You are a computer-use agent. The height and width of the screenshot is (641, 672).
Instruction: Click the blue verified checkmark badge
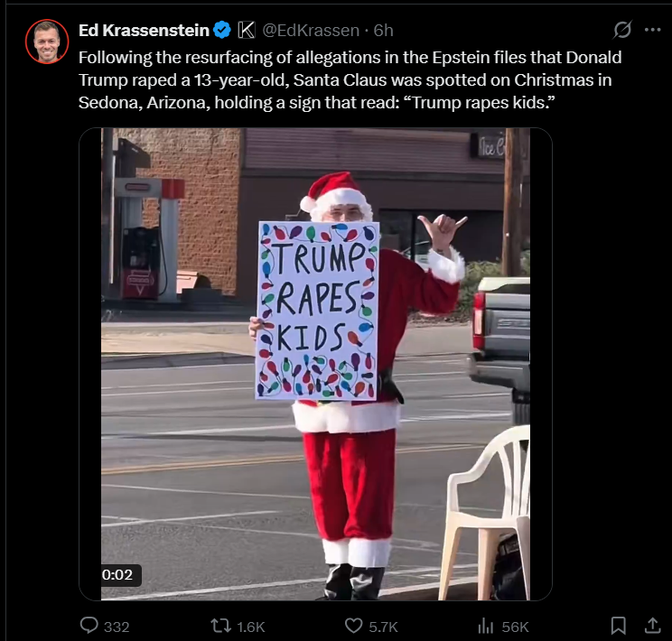click(222, 30)
